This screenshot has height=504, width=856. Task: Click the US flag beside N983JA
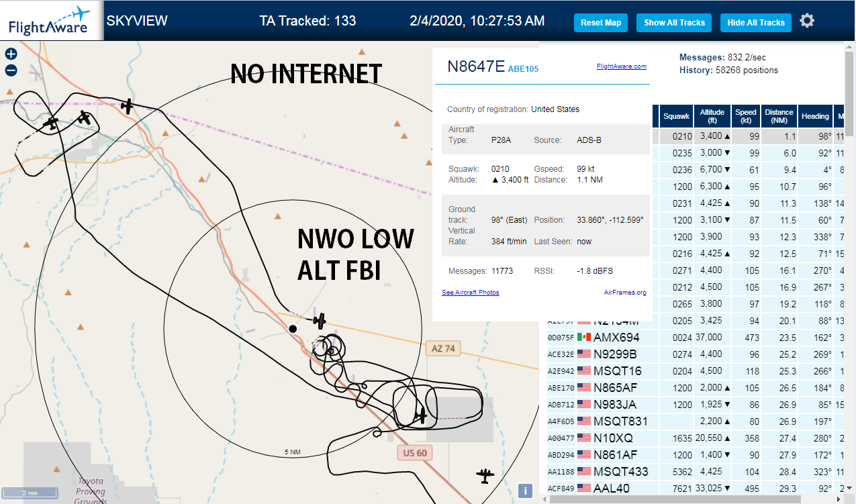584,404
